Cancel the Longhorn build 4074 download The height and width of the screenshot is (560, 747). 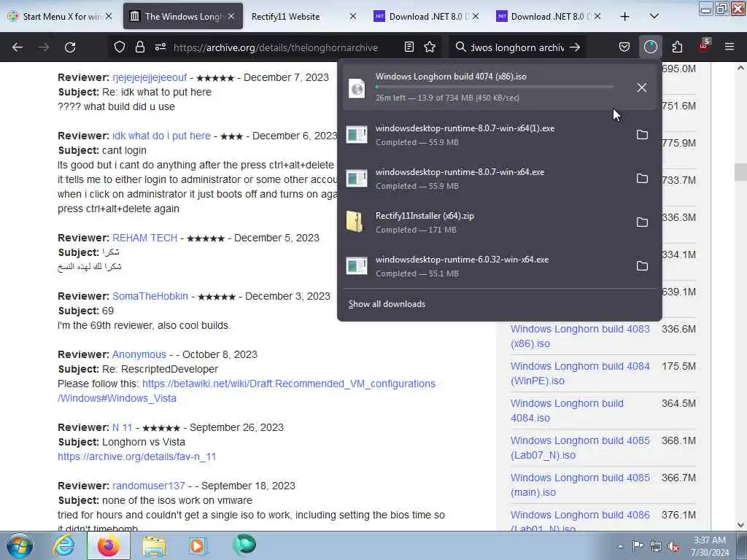[x=642, y=87]
